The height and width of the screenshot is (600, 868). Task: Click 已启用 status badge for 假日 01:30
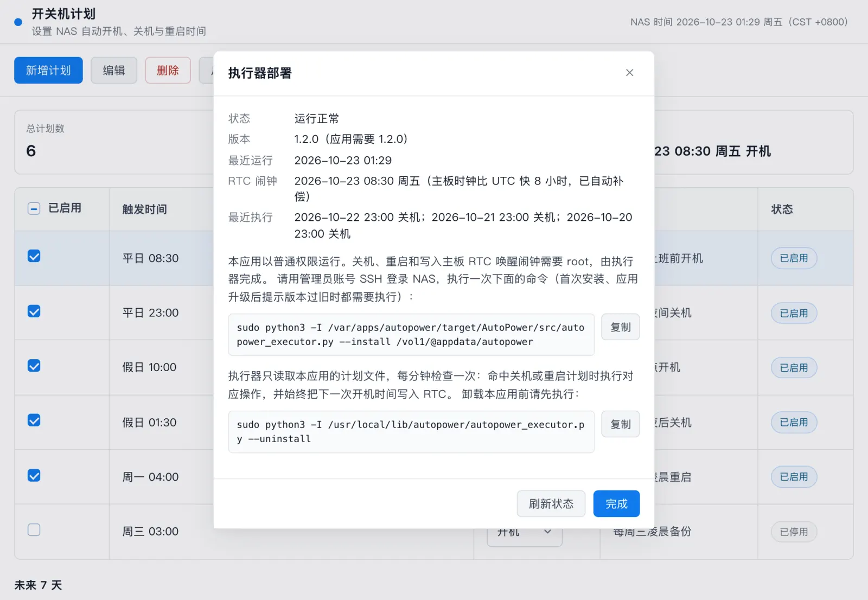[x=794, y=423]
